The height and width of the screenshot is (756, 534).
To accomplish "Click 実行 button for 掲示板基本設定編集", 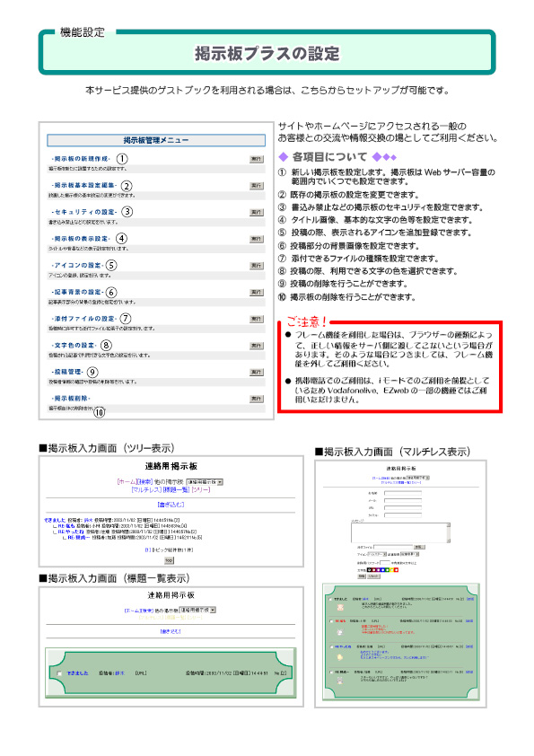I will tap(257, 186).
